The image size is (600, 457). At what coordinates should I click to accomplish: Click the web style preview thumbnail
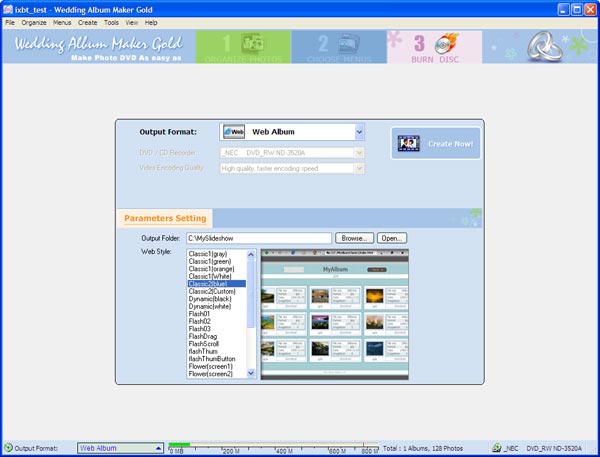(334, 314)
